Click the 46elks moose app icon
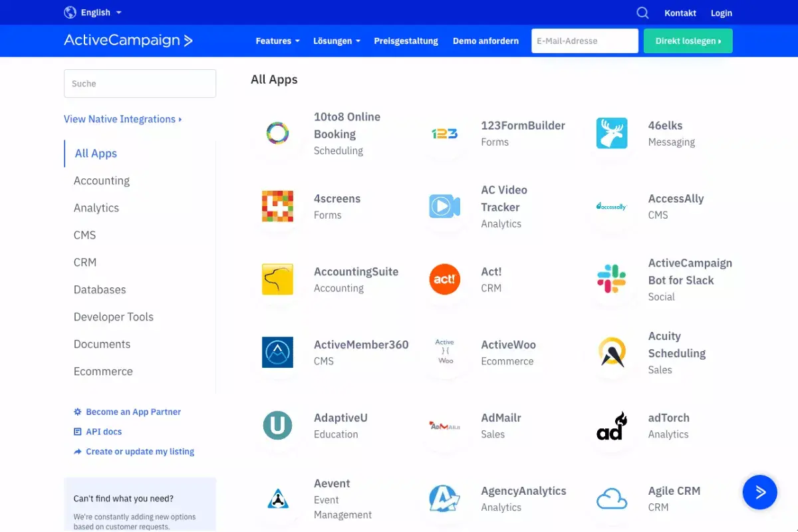The image size is (798, 532). pyautogui.click(x=612, y=133)
